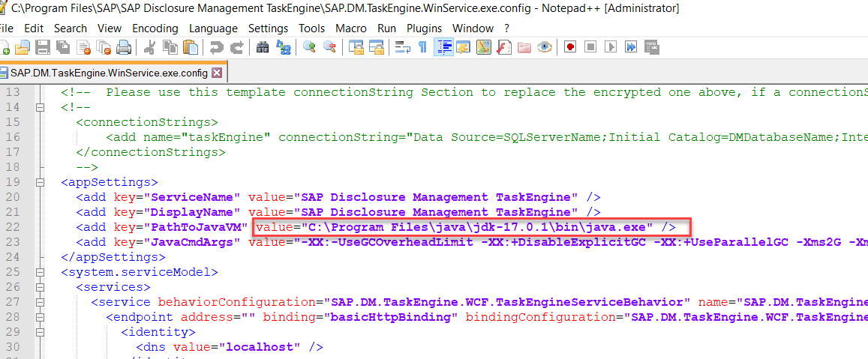Open the Encoding menu
The image size is (868, 359).
click(x=155, y=28)
